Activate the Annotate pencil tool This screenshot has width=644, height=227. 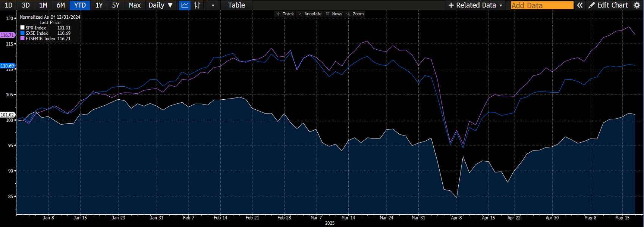310,14
